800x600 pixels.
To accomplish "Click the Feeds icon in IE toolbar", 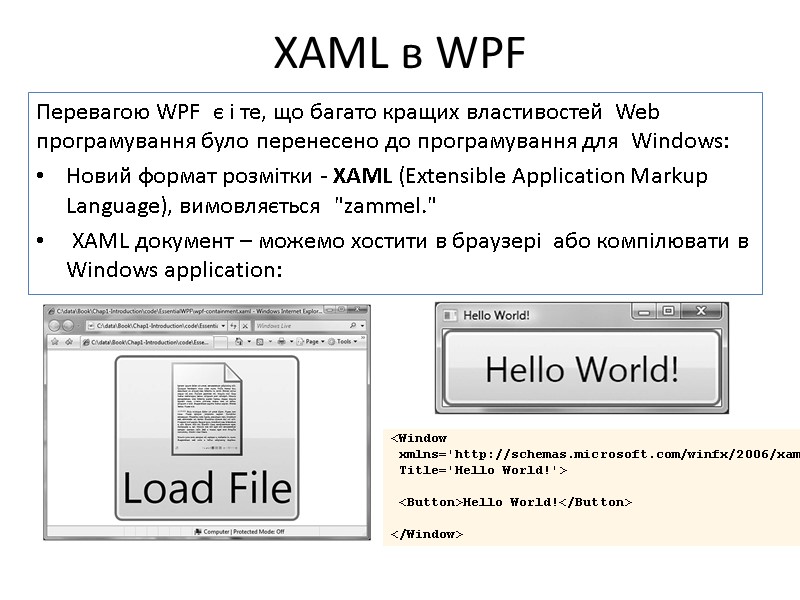I will click(260, 342).
